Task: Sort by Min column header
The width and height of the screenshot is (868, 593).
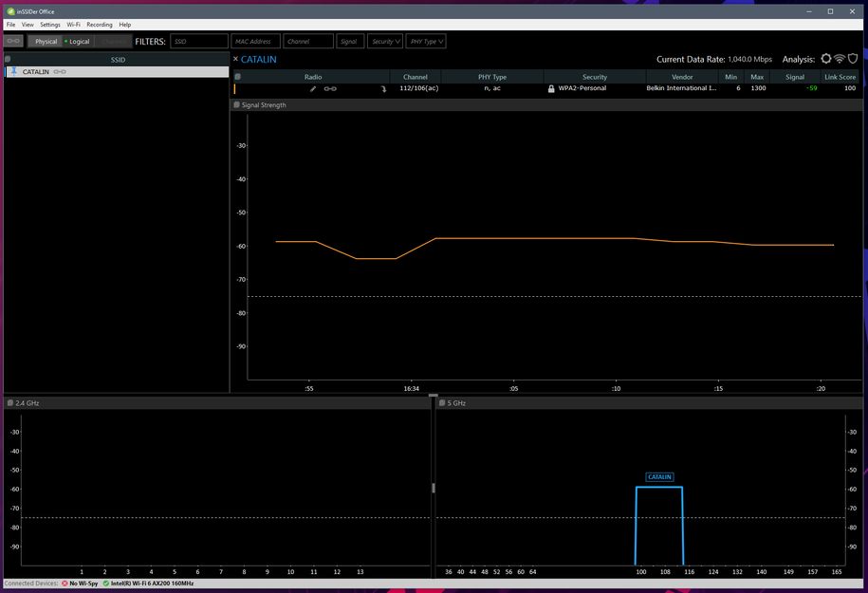Action: click(x=730, y=77)
